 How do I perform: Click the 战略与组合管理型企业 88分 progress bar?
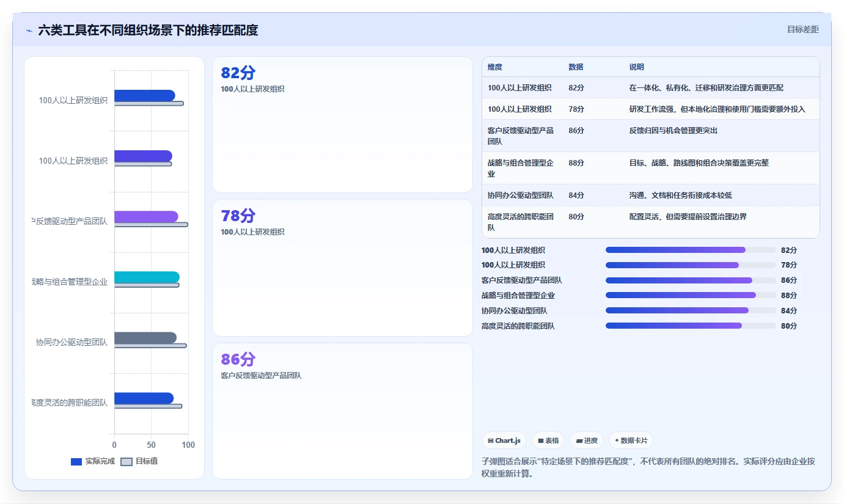tap(691, 296)
